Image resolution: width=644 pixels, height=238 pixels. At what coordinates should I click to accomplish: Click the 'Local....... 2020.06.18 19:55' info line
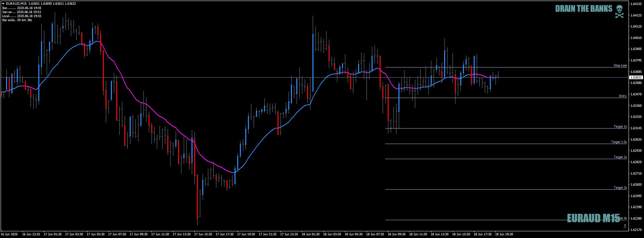tap(22, 16)
